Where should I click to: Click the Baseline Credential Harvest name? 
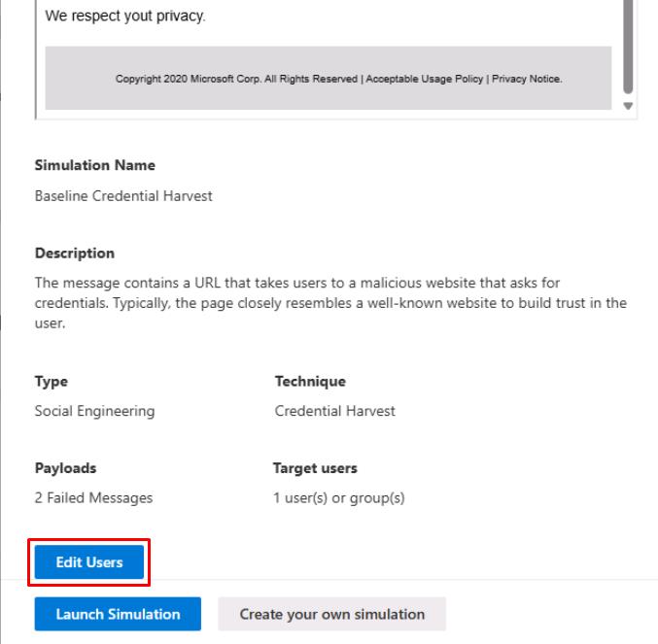pos(123,196)
